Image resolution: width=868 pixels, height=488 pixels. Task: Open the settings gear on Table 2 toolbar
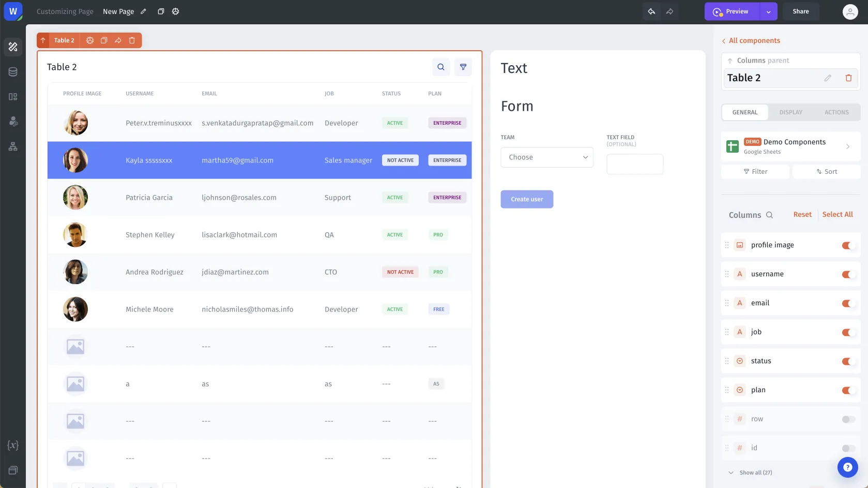[x=90, y=40]
